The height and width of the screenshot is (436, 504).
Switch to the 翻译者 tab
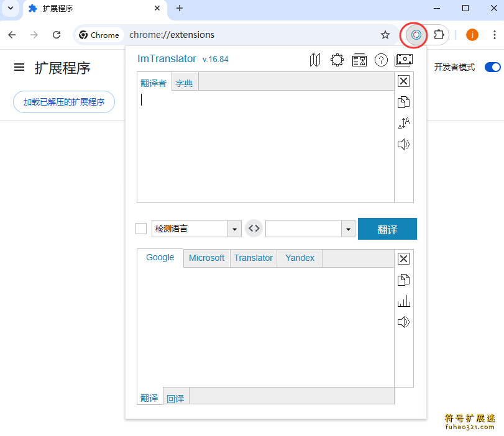(x=153, y=83)
